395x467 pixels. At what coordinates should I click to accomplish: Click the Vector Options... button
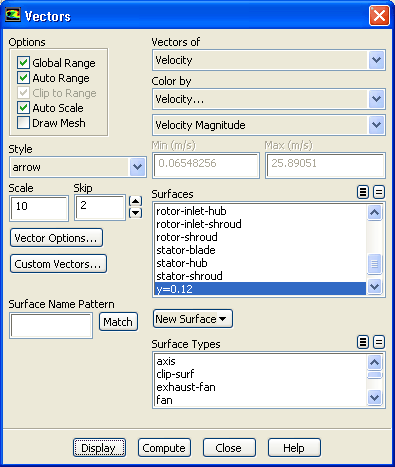pos(56,238)
